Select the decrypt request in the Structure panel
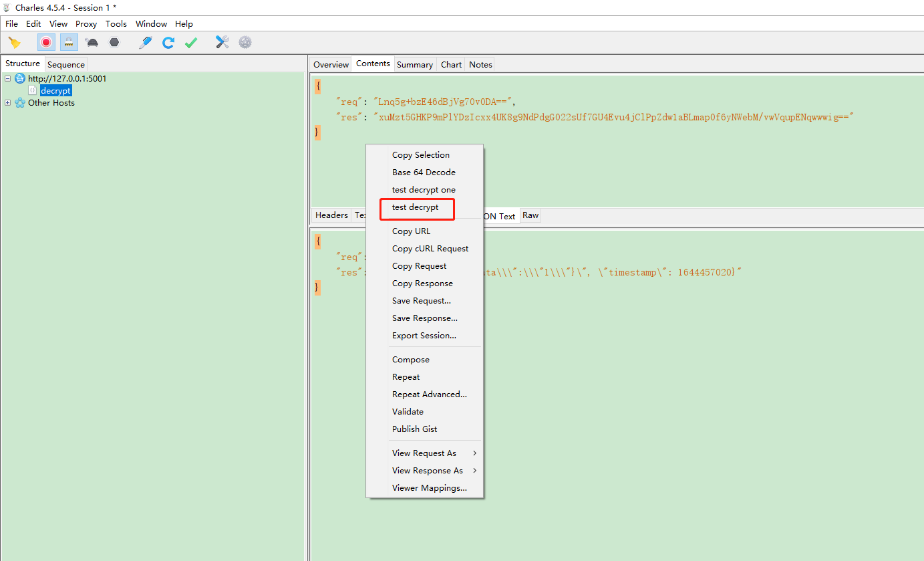The image size is (924, 561). [55, 90]
